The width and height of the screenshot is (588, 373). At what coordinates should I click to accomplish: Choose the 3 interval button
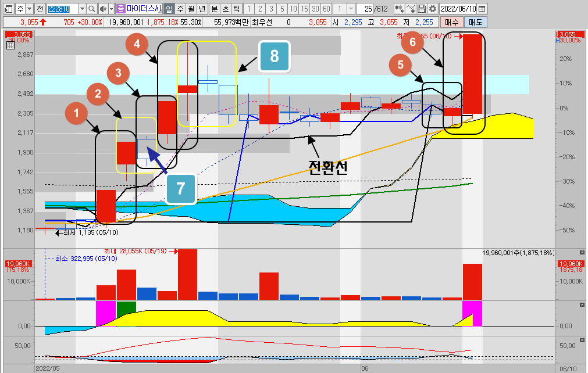[271, 9]
